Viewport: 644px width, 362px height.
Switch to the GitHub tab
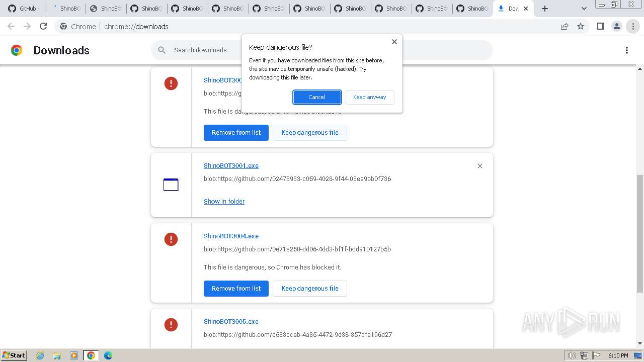(24, 9)
